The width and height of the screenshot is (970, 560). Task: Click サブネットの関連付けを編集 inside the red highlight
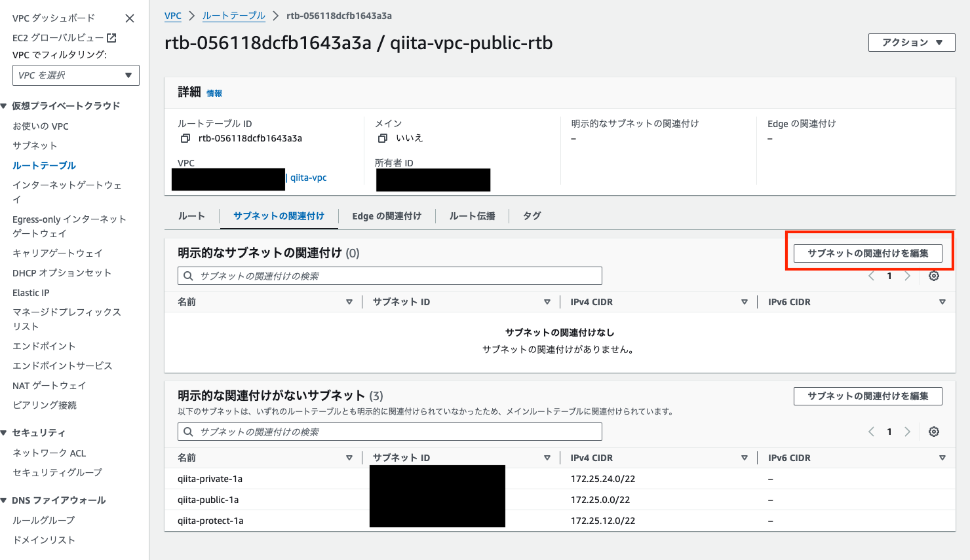(x=867, y=253)
